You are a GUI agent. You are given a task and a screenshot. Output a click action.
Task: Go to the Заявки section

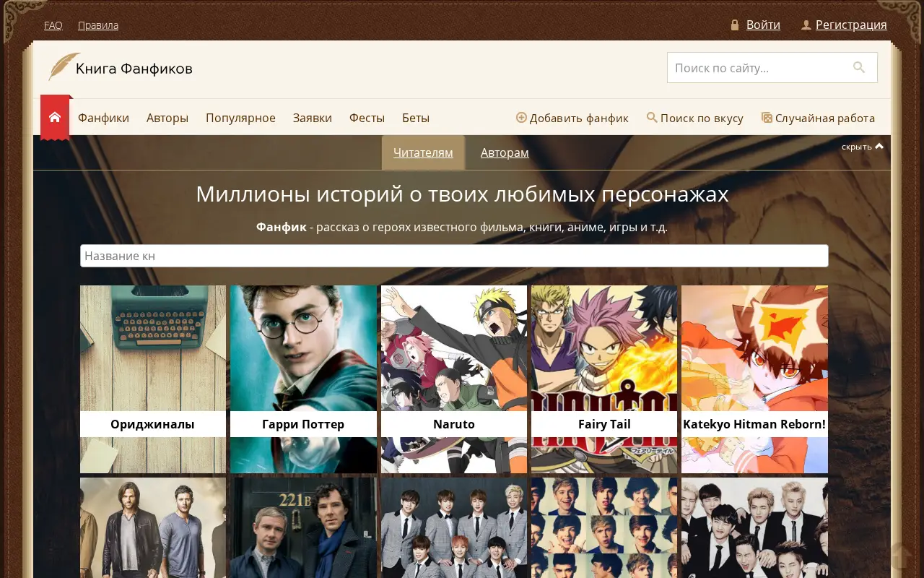[x=313, y=118]
